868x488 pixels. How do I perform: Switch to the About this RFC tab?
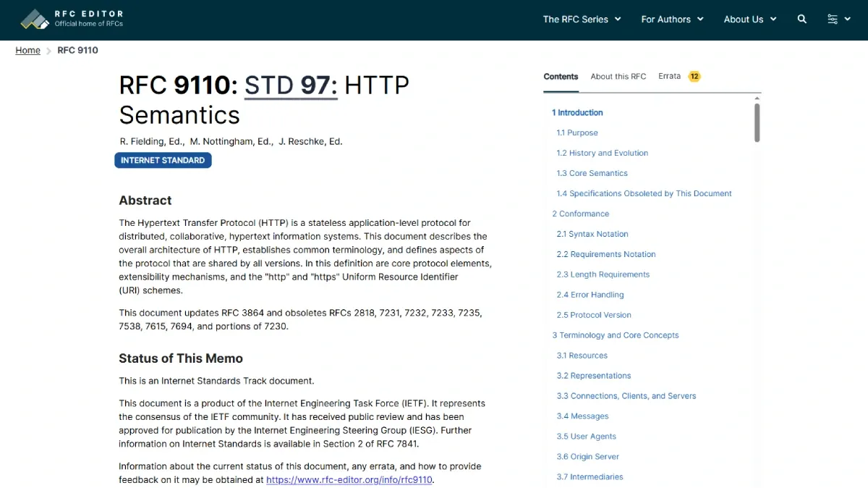point(618,77)
